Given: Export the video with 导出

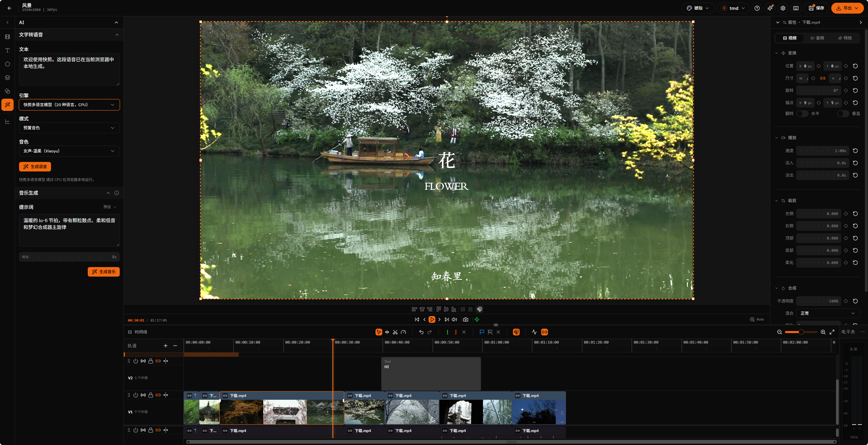Looking at the screenshot, I should tap(847, 8).
